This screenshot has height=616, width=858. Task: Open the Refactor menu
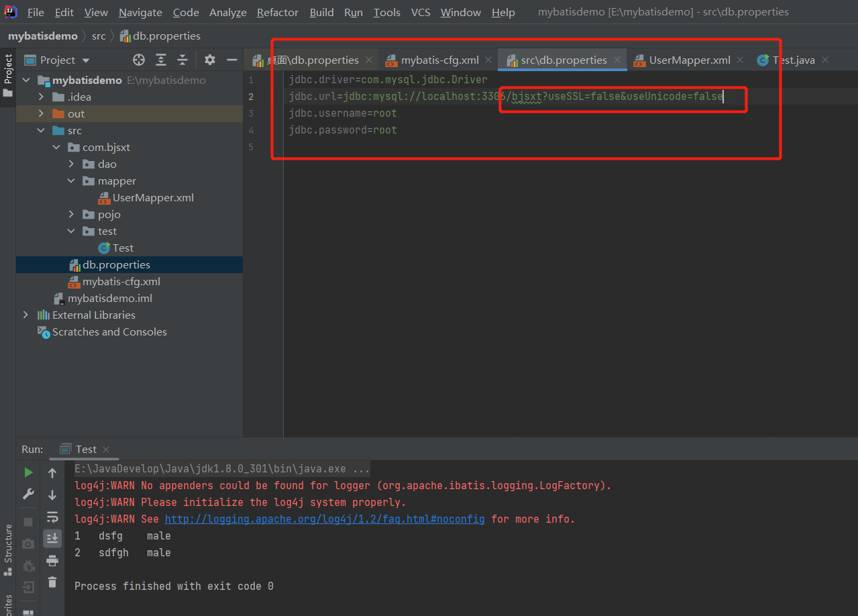[x=278, y=12]
